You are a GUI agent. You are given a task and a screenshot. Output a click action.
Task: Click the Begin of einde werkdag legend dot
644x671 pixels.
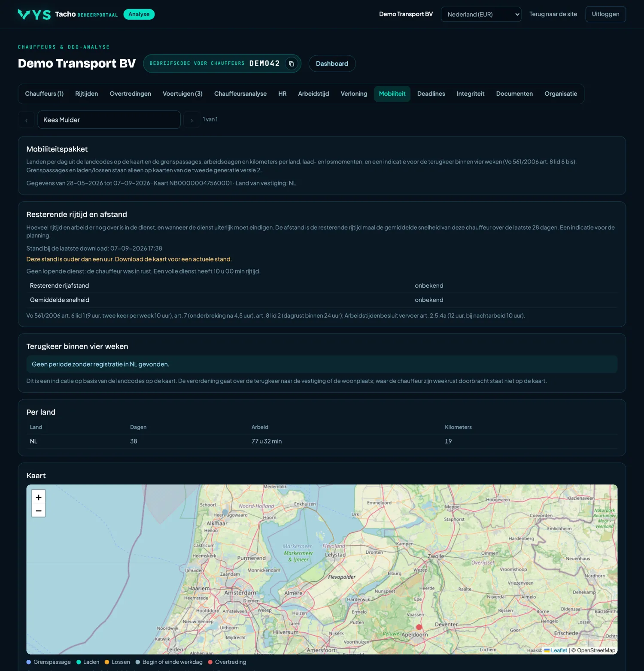point(138,662)
